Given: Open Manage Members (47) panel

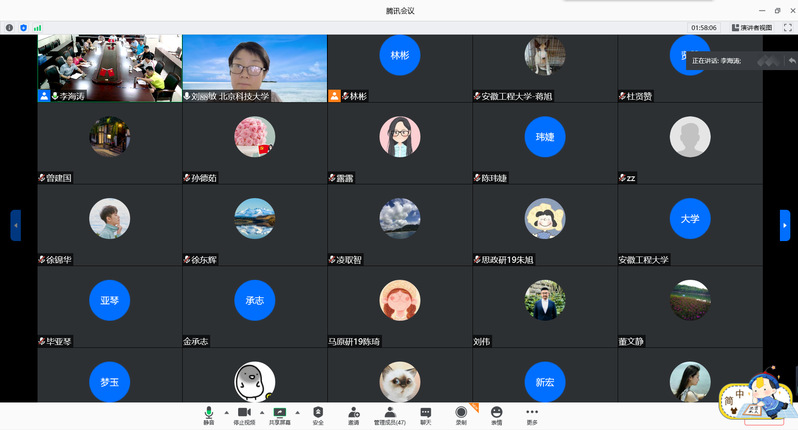Looking at the screenshot, I should click(389, 413).
